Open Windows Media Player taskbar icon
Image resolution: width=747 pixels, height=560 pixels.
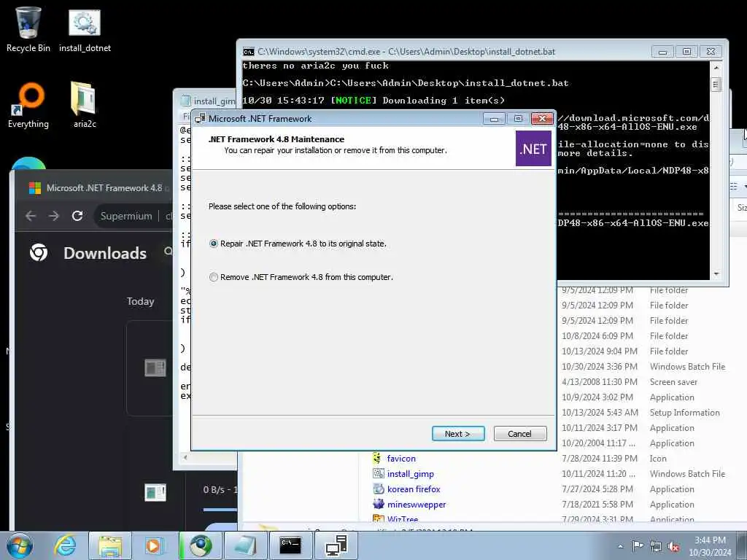point(155,545)
